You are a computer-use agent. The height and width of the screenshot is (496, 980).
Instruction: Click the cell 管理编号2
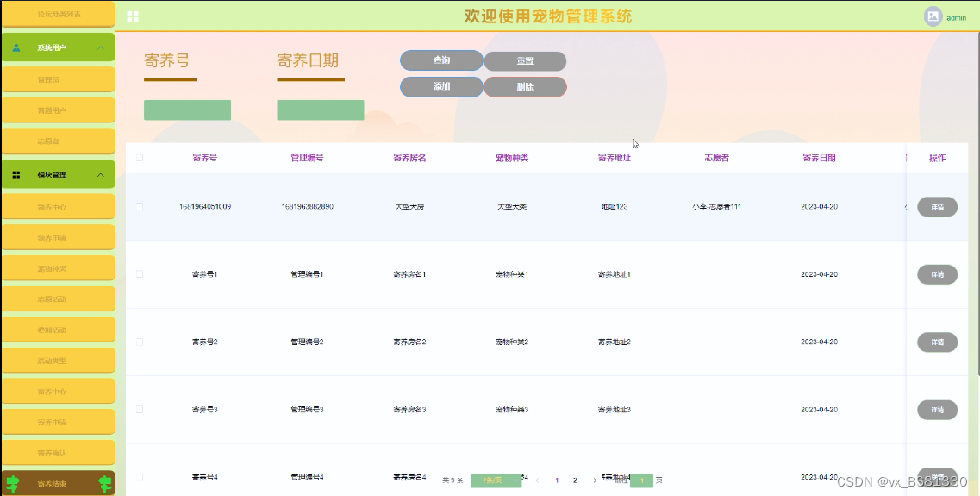click(x=307, y=342)
